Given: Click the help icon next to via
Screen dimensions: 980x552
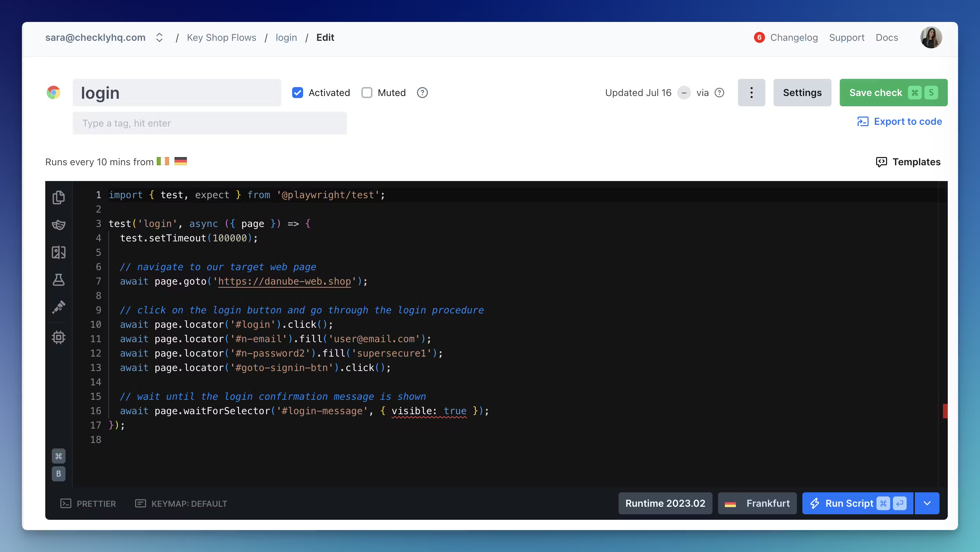Looking at the screenshot, I should pos(719,93).
